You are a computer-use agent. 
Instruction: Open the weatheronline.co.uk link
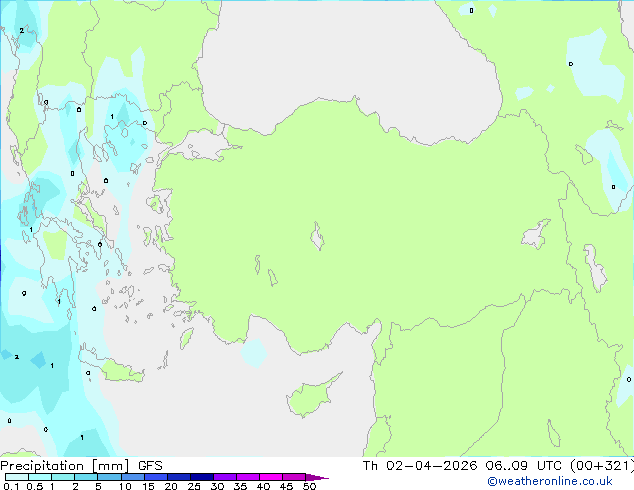coord(550,481)
